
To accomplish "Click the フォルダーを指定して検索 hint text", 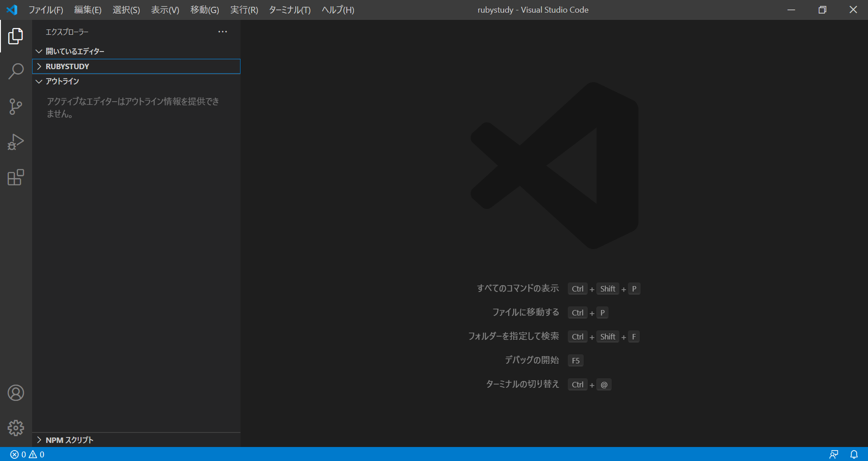I will click(x=513, y=336).
